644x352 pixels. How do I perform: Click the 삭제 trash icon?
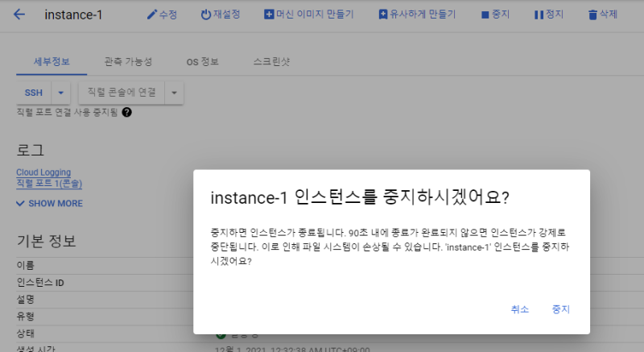click(x=592, y=14)
